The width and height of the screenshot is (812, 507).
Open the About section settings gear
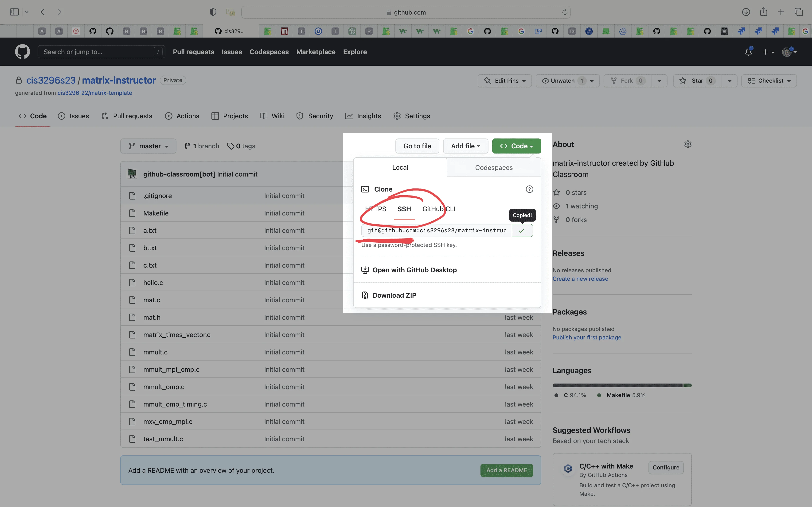point(687,144)
